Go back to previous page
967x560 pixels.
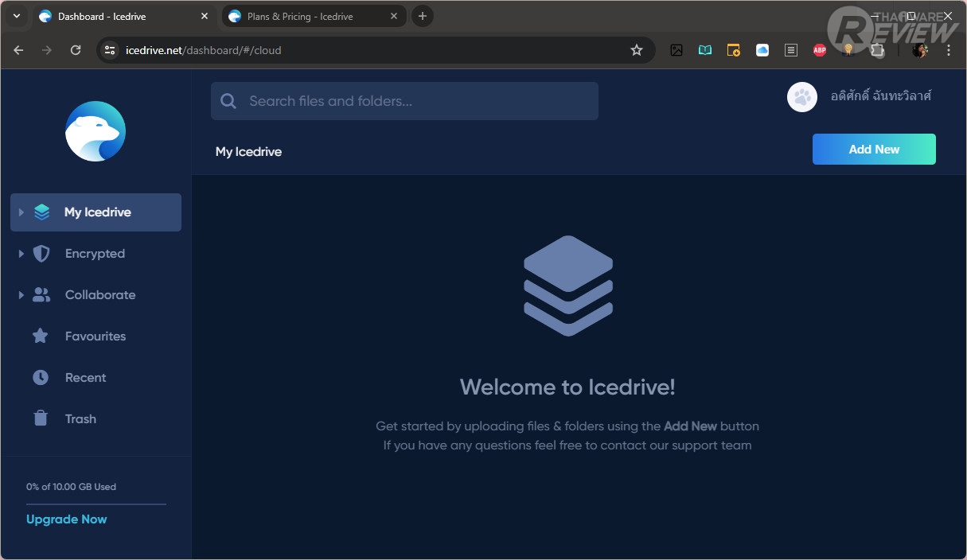[18, 50]
